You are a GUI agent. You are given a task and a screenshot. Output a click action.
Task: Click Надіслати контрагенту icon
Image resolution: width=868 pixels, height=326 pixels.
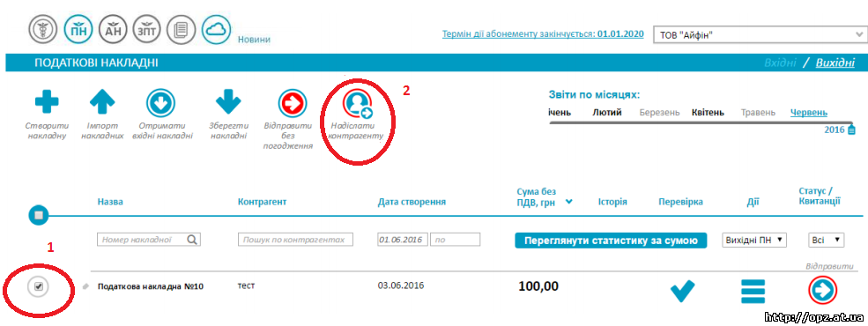coord(357,103)
